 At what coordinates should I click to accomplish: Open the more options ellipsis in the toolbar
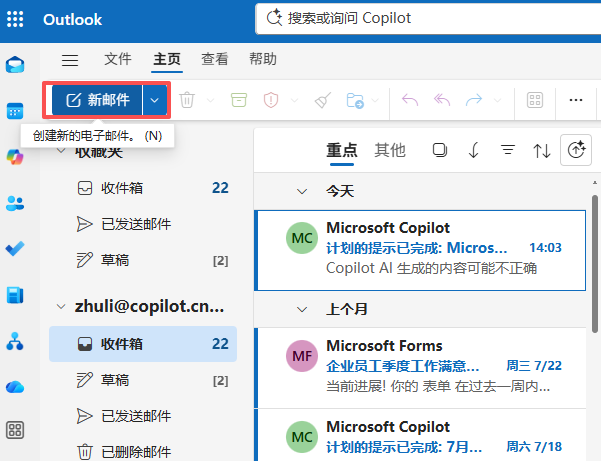[x=576, y=100]
